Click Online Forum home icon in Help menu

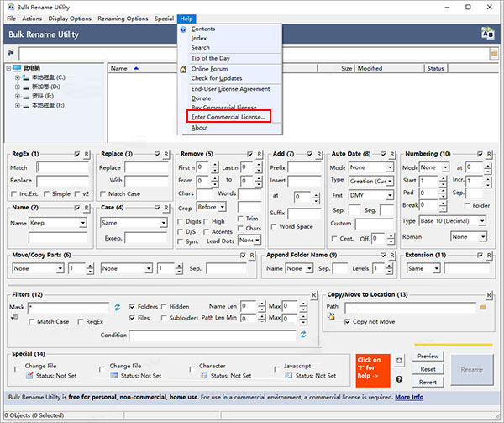coord(183,69)
